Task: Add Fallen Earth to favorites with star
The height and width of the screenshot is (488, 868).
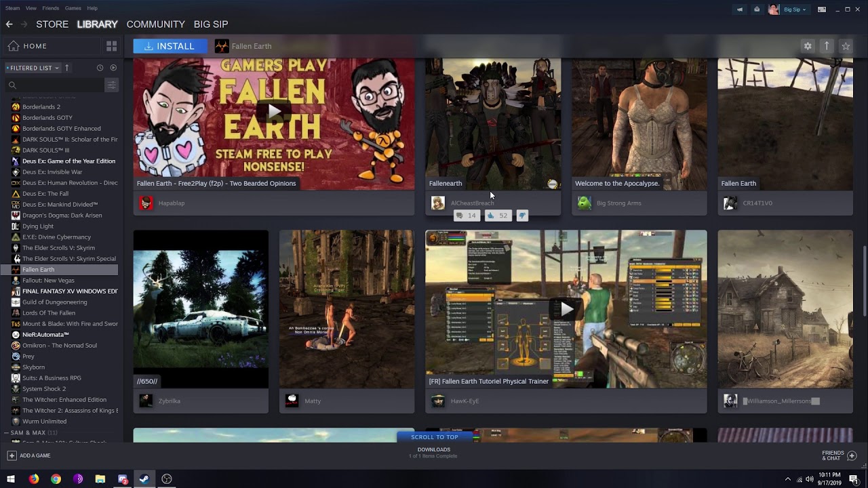Action: pyautogui.click(x=846, y=46)
